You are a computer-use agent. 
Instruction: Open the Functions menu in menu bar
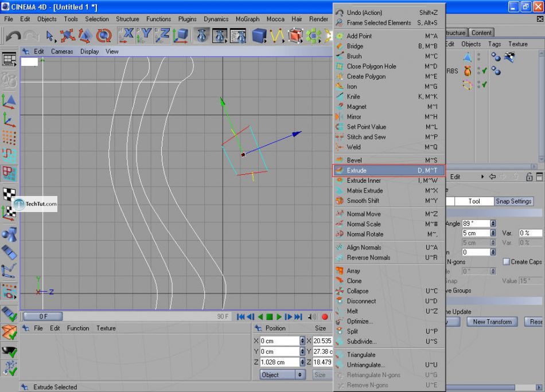pyautogui.click(x=158, y=19)
